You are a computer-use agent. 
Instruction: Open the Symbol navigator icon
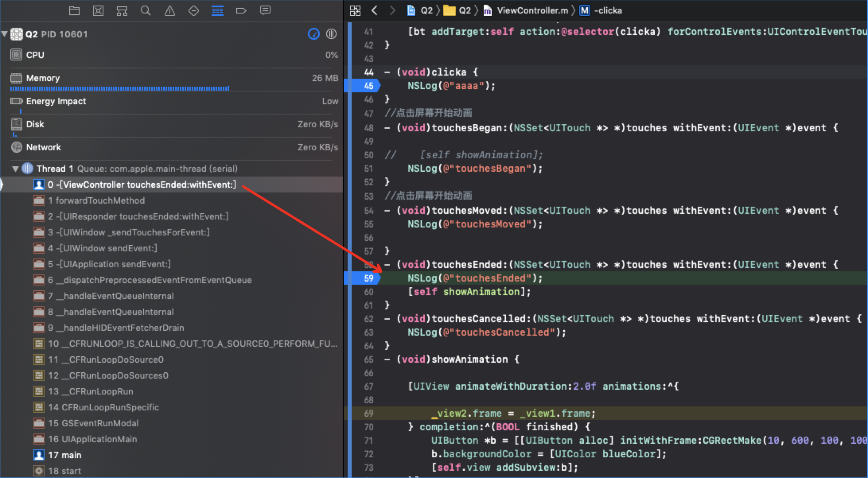point(122,11)
